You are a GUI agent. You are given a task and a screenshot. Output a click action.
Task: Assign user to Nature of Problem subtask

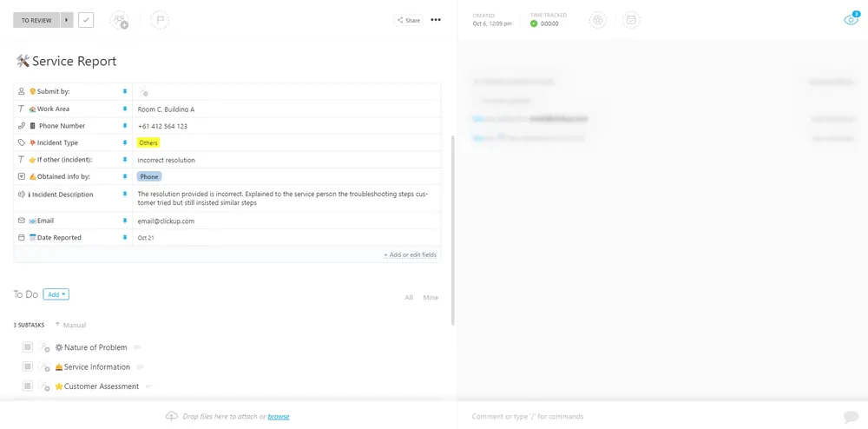tap(45, 347)
